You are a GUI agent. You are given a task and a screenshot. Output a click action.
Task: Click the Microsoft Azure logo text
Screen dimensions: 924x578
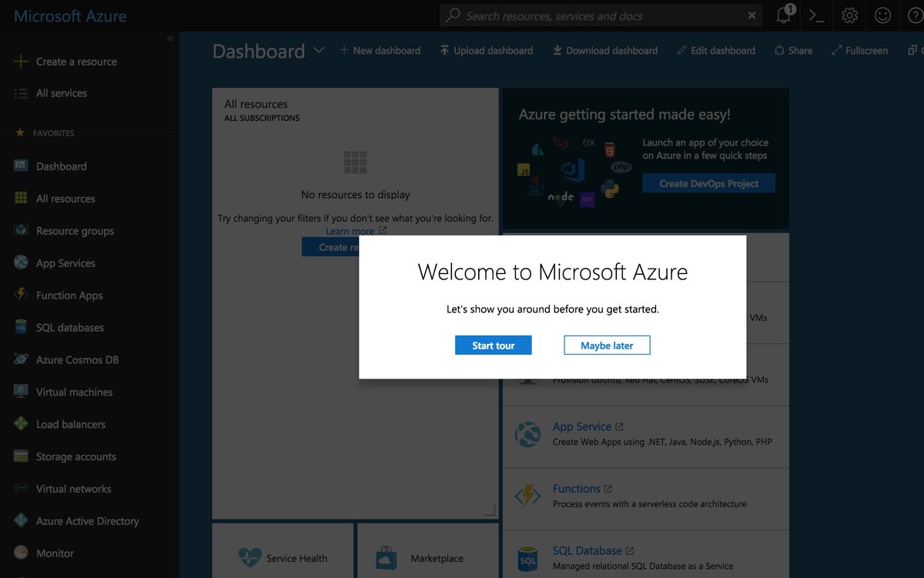click(x=70, y=16)
